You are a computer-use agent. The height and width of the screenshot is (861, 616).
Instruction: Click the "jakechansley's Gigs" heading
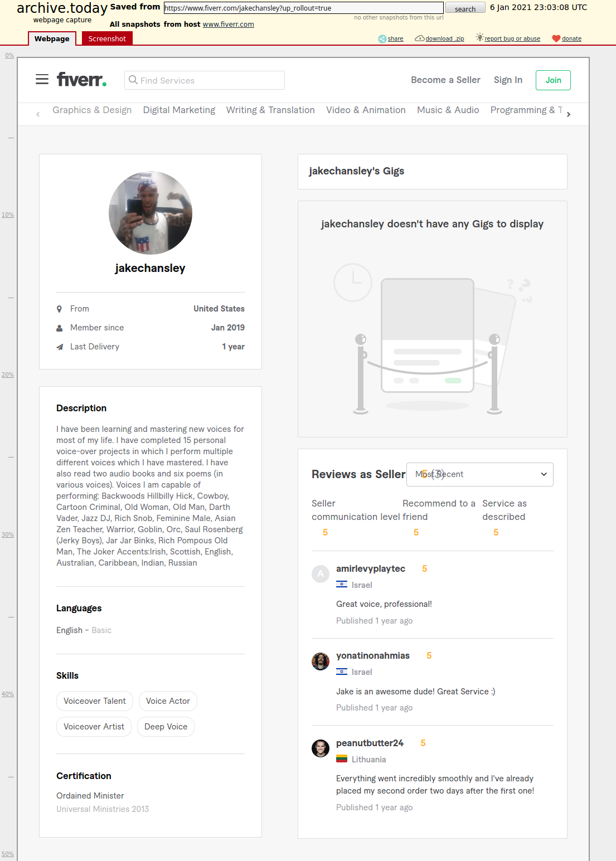[357, 171]
